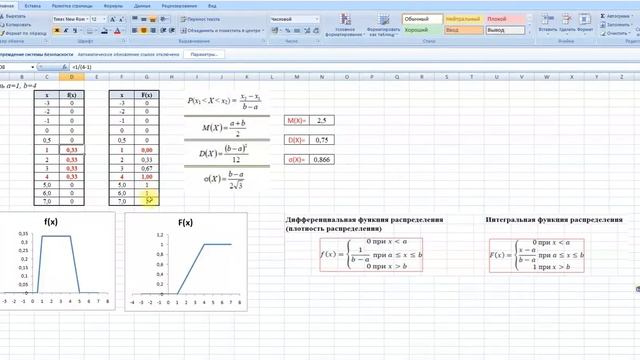Decrease decimal places icon

pyautogui.click(x=316, y=31)
